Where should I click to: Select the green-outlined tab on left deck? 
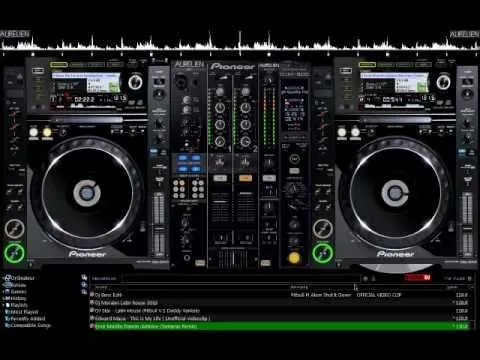point(59,64)
